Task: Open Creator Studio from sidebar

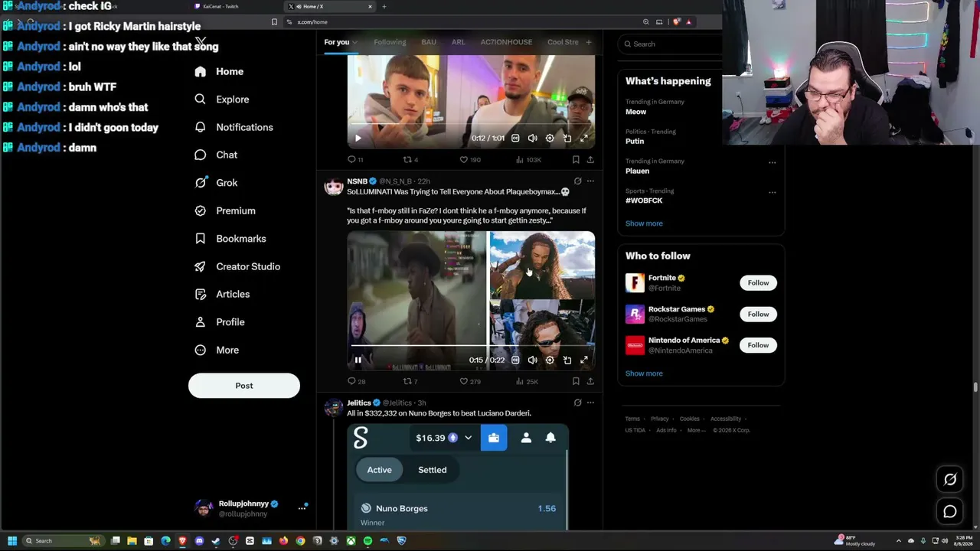Action: coord(237,266)
